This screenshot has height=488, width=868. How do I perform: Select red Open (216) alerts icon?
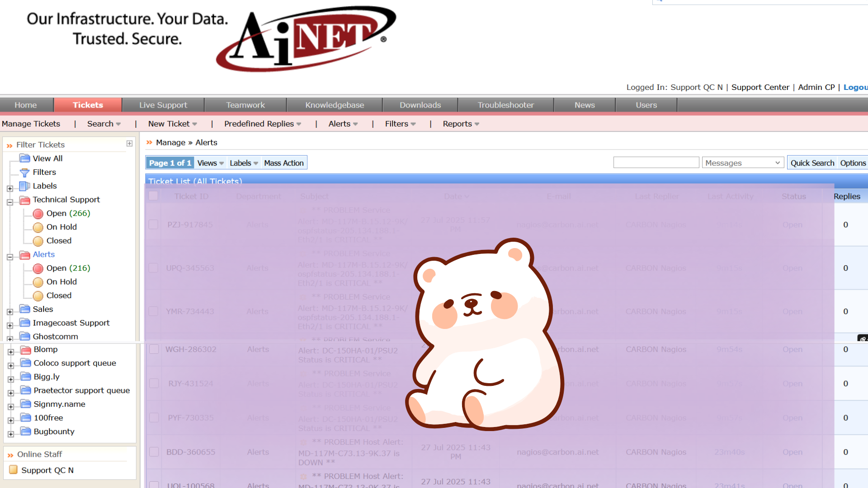click(38, 268)
